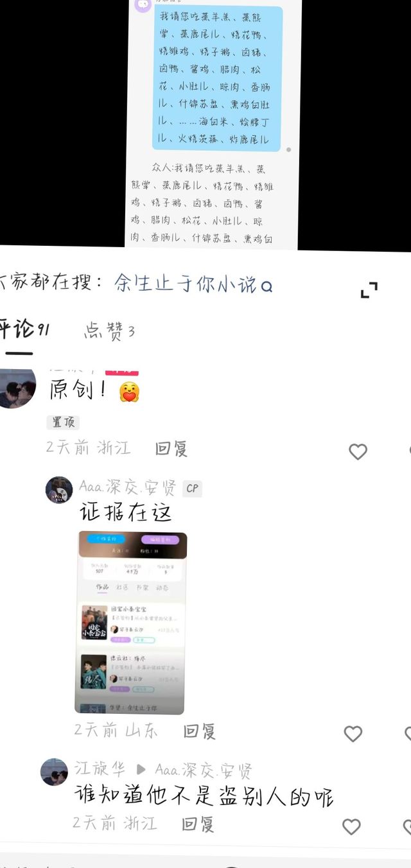Like the comment about 盗别人的
The image size is (411, 868).
click(351, 826)
